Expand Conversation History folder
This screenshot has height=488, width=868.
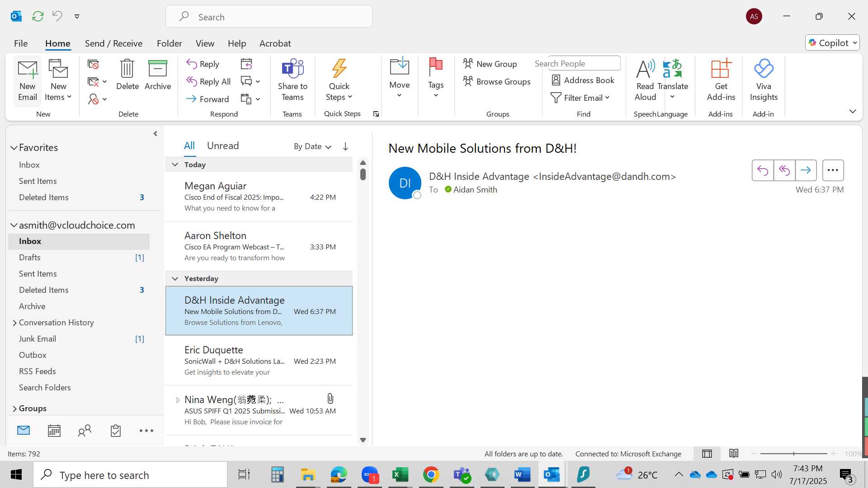[14, 323]
